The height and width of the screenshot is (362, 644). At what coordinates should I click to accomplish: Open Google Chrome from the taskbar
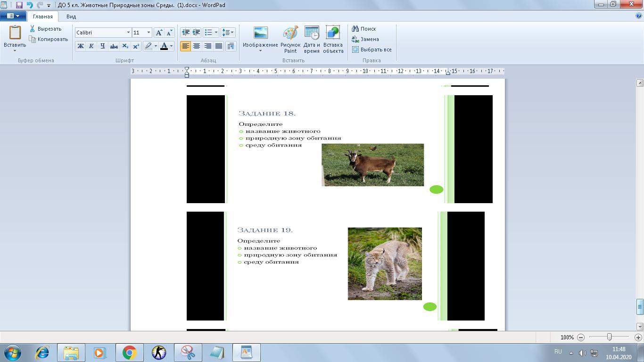pos(129,353)
